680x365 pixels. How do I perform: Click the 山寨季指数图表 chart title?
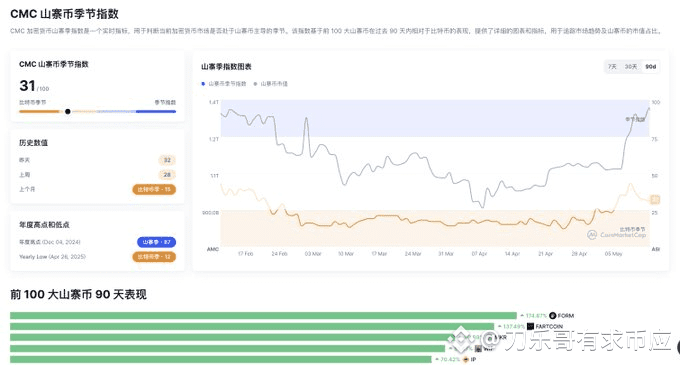tap(226, 67)
